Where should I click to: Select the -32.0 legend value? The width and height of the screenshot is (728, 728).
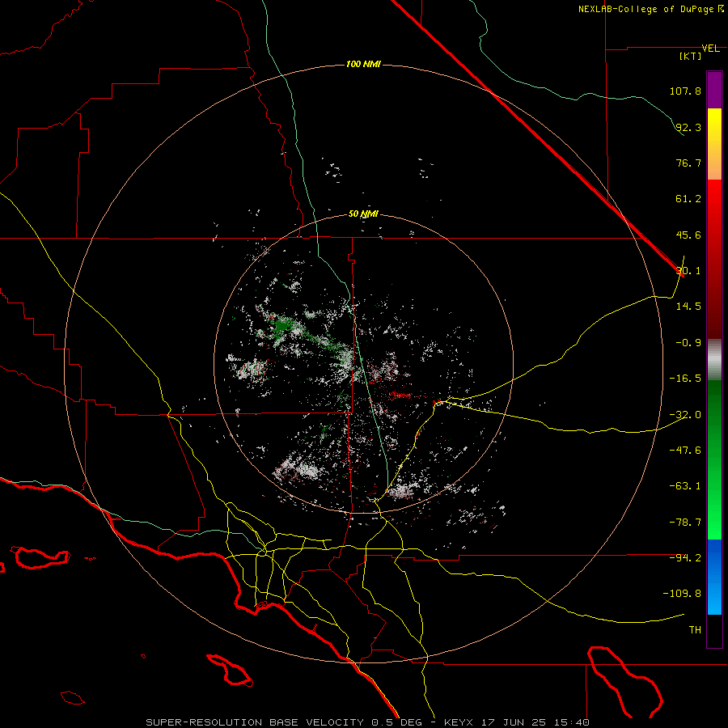685,415
